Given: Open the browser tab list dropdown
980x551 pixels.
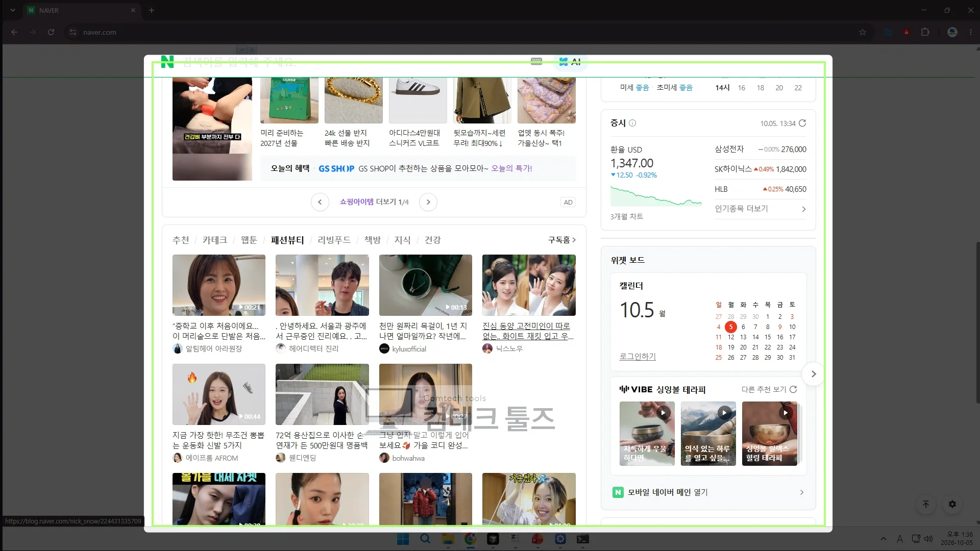Looking at the screenshot, I should point(13,10).
